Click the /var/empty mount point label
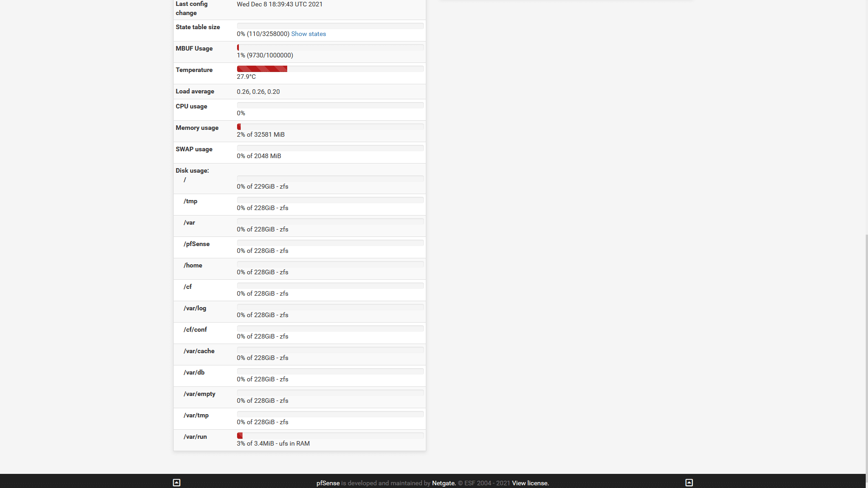This screenshot has height=488, width=868. 200,394
